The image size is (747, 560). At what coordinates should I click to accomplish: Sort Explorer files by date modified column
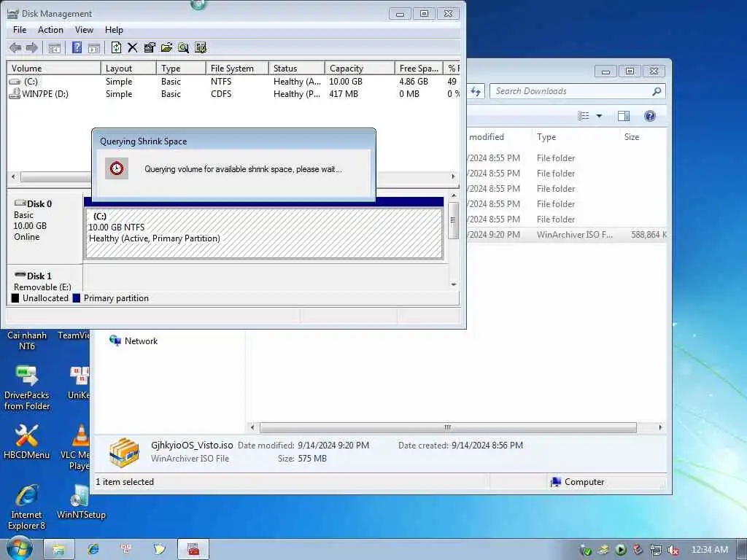click(x=499, y=136)
